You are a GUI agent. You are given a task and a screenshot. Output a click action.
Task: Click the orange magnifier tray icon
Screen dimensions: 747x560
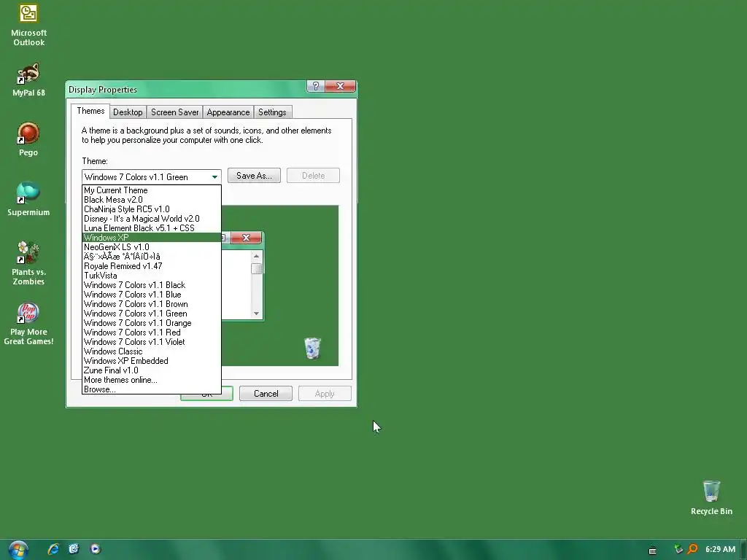click(x=693, y=549)
